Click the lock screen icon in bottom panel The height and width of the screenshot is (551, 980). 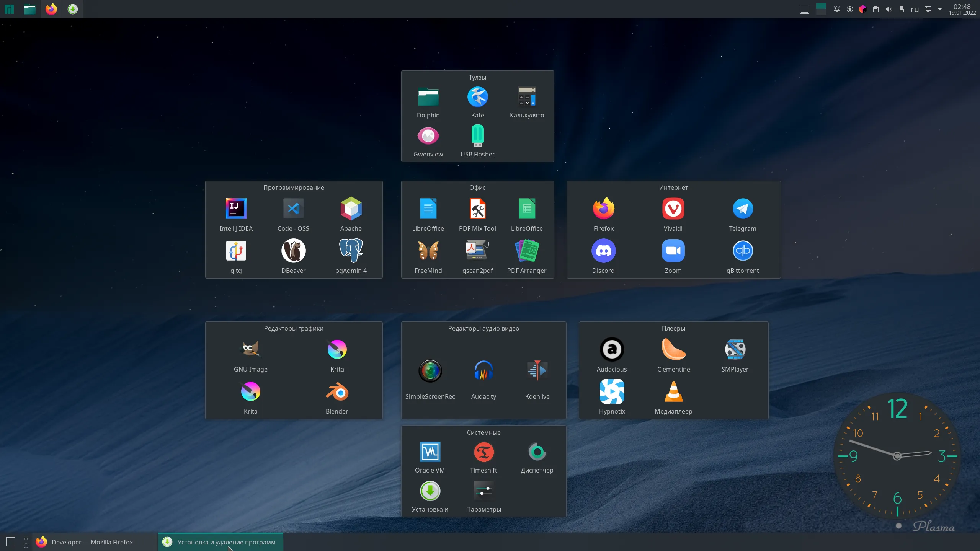coord(26,538)
